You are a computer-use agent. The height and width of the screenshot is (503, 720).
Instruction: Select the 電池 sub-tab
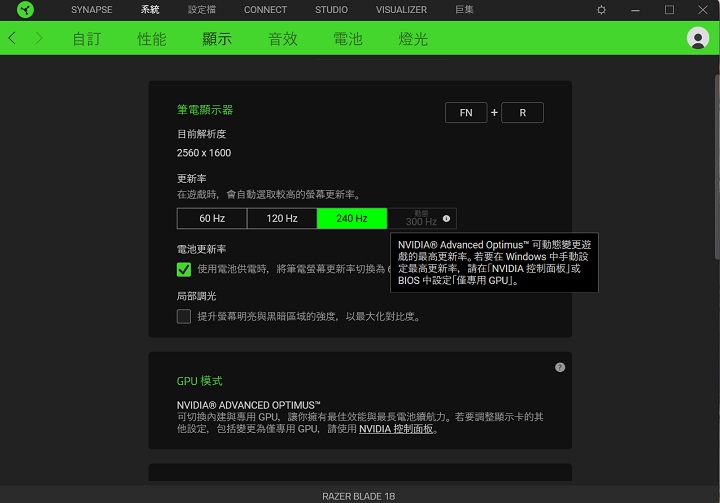pos(348,39)
